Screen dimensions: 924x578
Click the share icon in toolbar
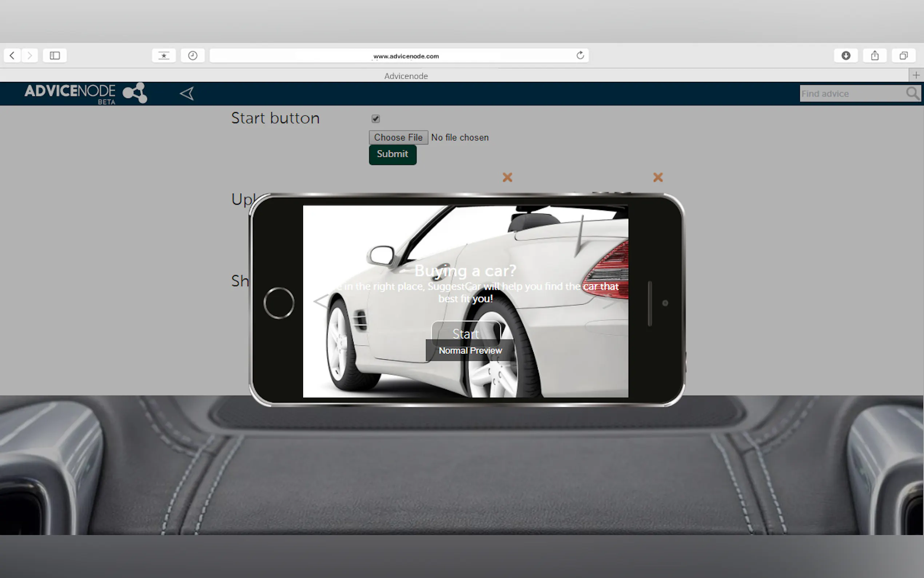875,55
